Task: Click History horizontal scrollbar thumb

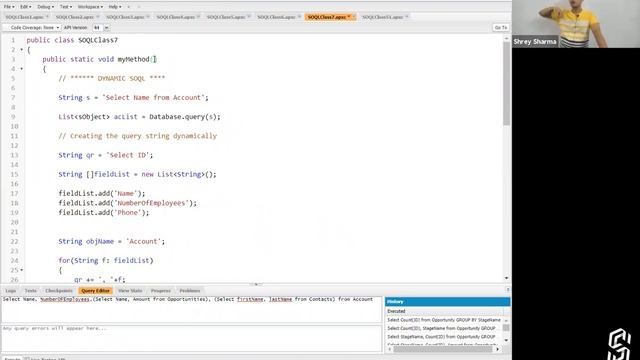Action: coord(443,349)
